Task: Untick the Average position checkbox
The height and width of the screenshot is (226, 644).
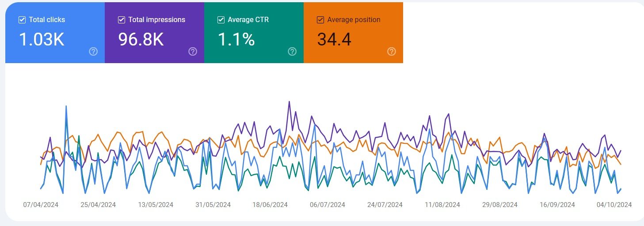Action: pyautogui.click(x=320, y=20)
